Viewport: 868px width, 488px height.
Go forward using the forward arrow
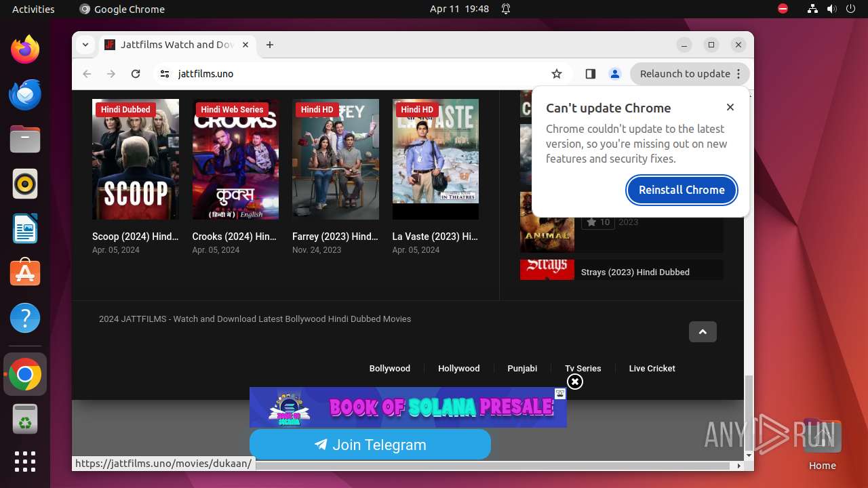(111, 74)
